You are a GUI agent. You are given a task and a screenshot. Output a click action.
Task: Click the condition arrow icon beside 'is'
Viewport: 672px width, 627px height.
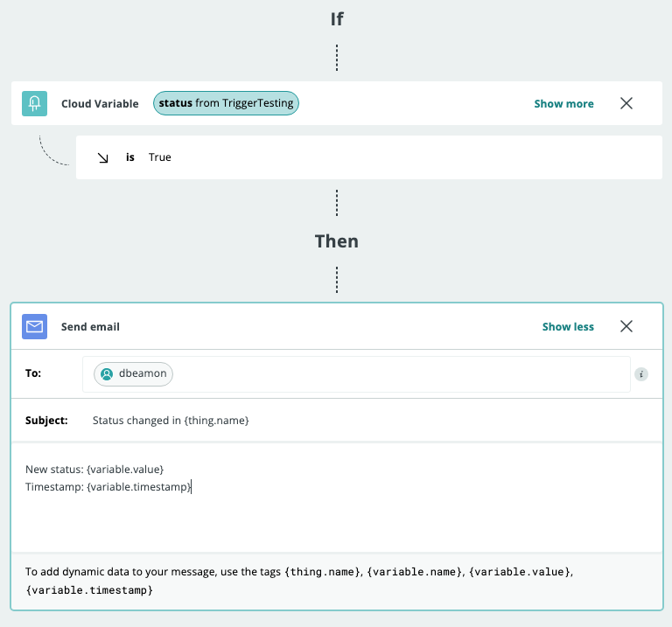pyautogui.click(x=103, y=157)
